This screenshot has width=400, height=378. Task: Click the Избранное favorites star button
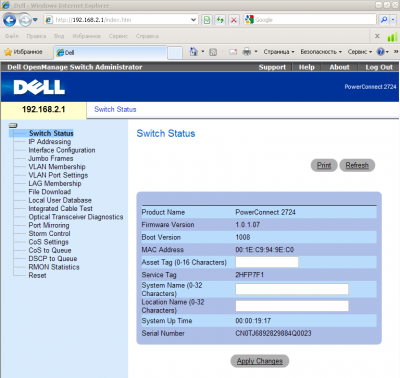coord(23,52)
